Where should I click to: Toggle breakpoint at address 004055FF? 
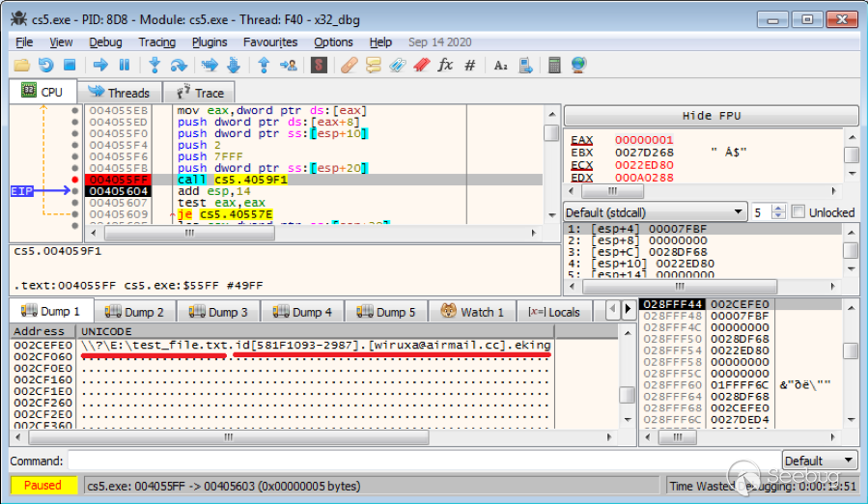(x=74, y=180)
